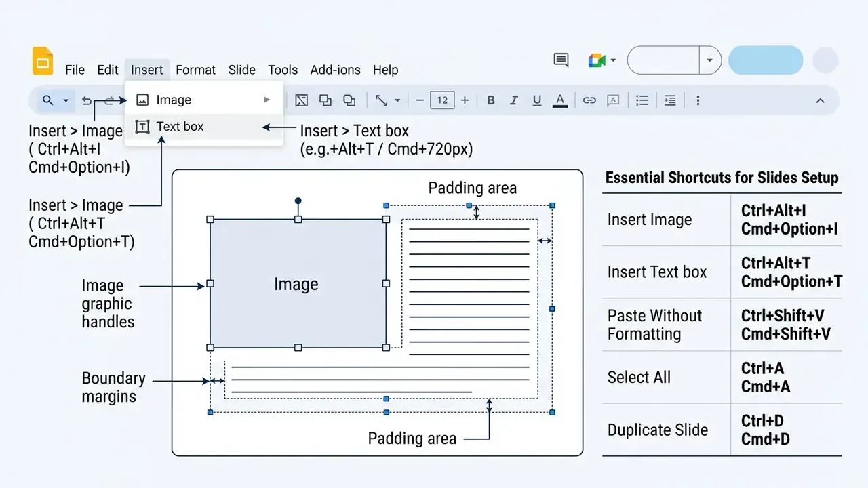Open the Slide menu
Image resolution: width=868 pixels, height=488 pixels.
[241, 70]
